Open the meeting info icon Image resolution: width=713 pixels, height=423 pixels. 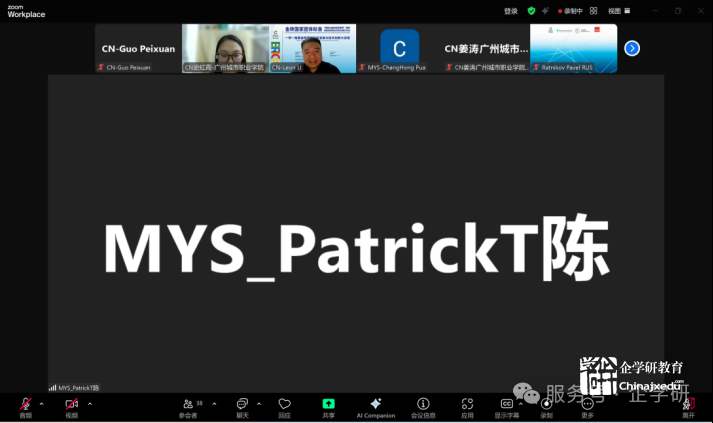[423, 404]
